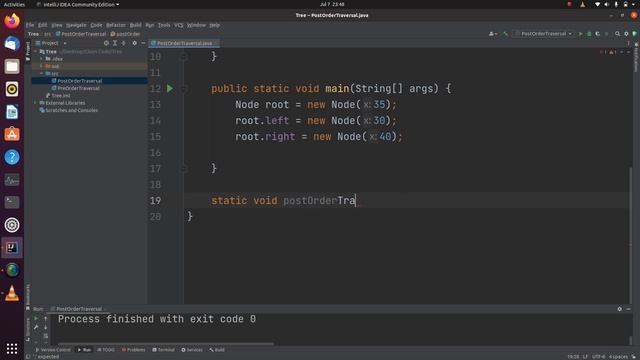Run main from the line 12 gutter arrow

pos(170,88)
